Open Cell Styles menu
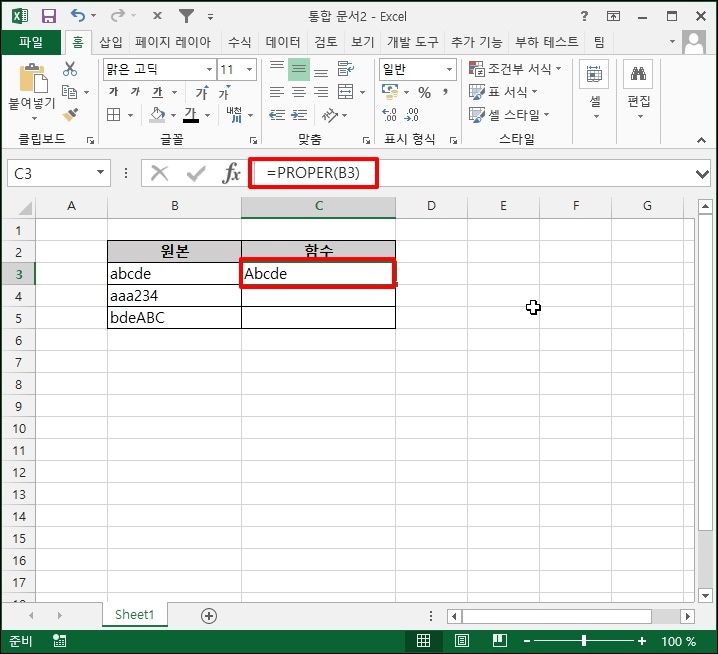This screenshot has height=654, width=718. coord(509,114)
